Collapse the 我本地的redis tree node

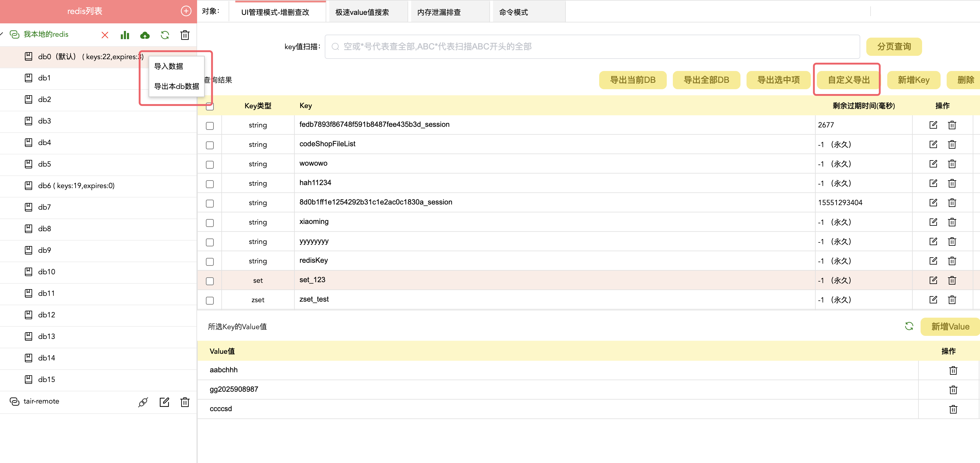[2, 34]
